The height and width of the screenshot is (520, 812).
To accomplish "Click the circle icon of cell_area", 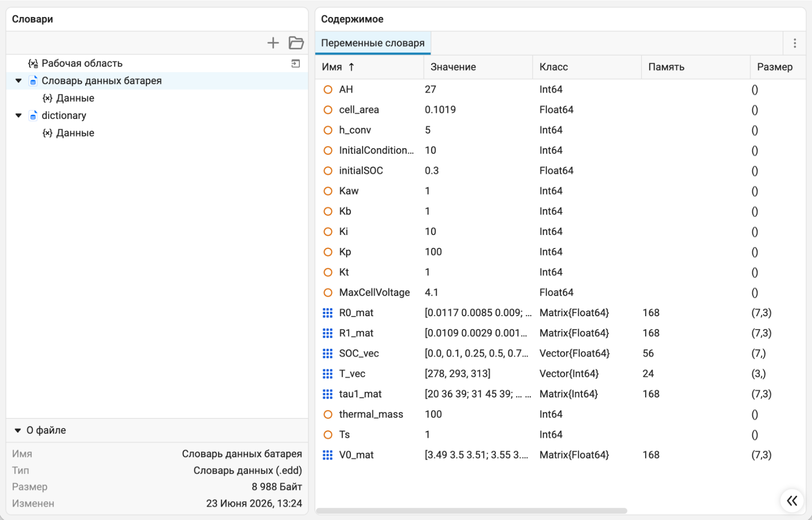I will [x=328, y=110].
